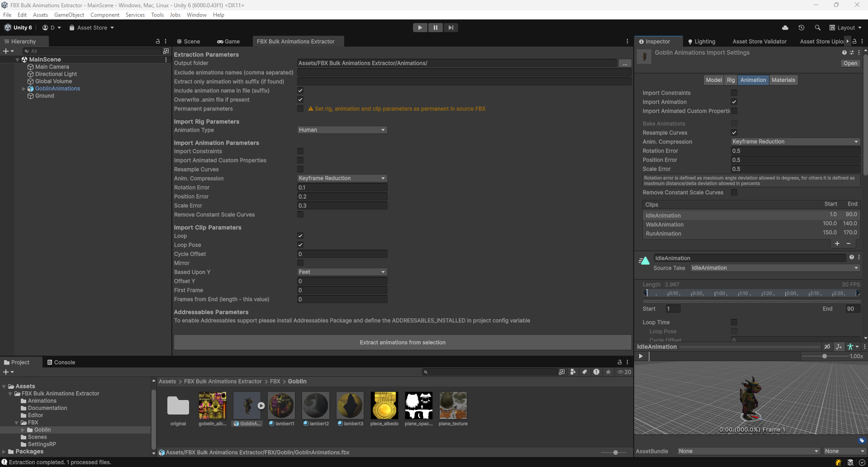Open Layout dropdown
Image resolution: width=868 pixels, height=467 pixels.
click(x=845, y=28)
